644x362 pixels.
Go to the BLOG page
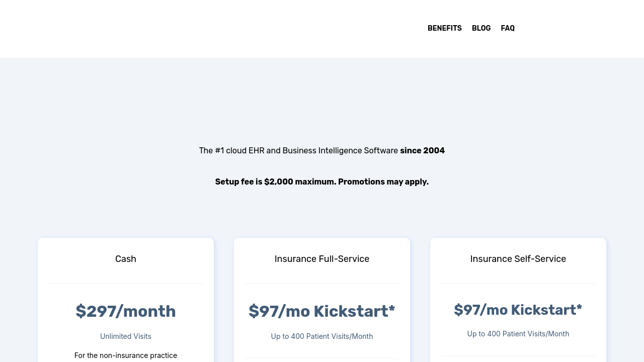(481, 28)
